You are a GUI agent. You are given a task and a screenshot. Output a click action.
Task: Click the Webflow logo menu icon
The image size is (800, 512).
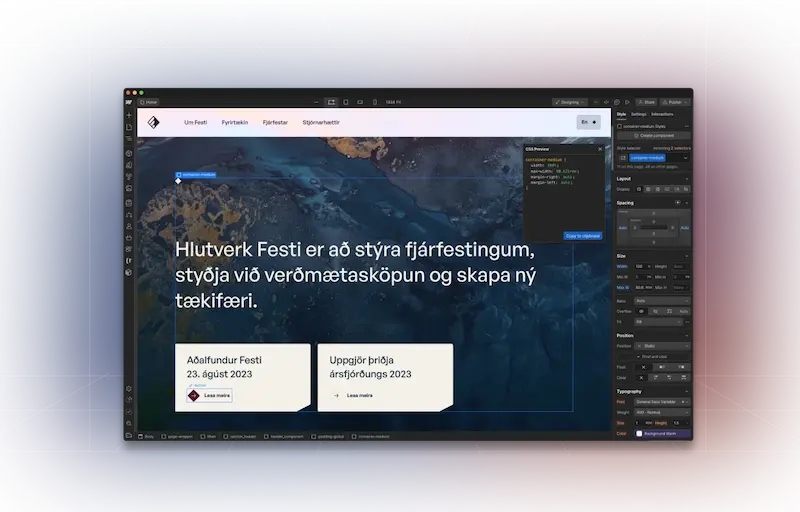129,102
